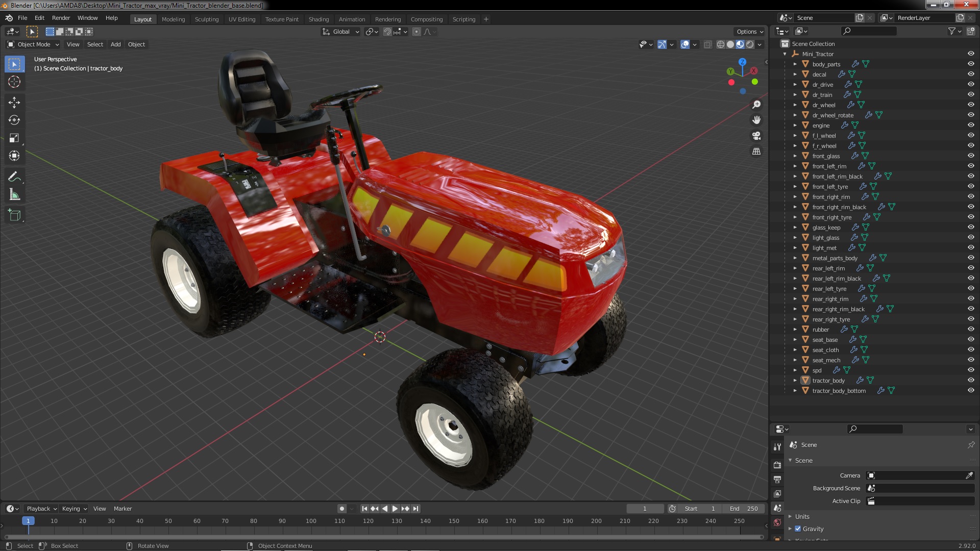Open the viewport Options button
The height and width of the screenshot is (551, 980).
(749, 32)
